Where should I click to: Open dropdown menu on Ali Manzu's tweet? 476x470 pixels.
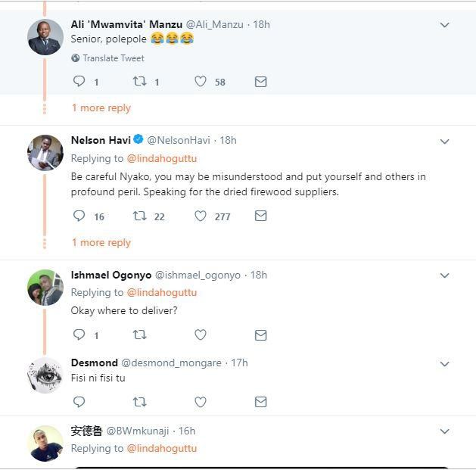click(445, 25)
